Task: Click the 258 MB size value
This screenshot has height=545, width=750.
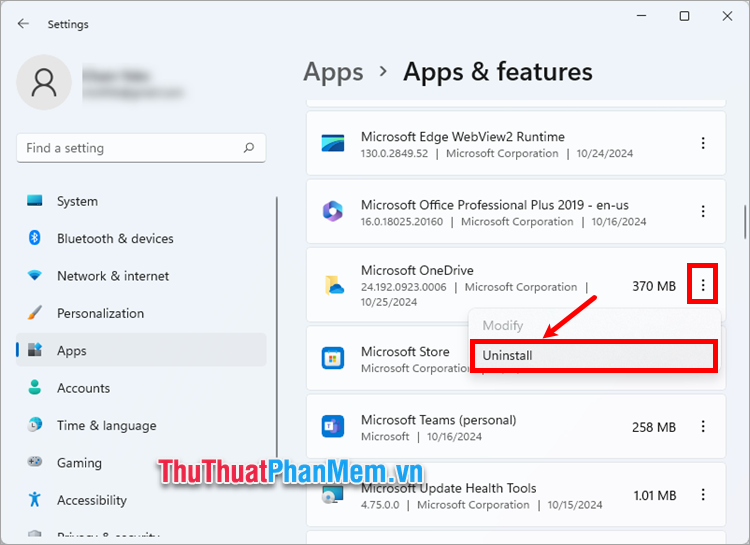Action: 654,427
